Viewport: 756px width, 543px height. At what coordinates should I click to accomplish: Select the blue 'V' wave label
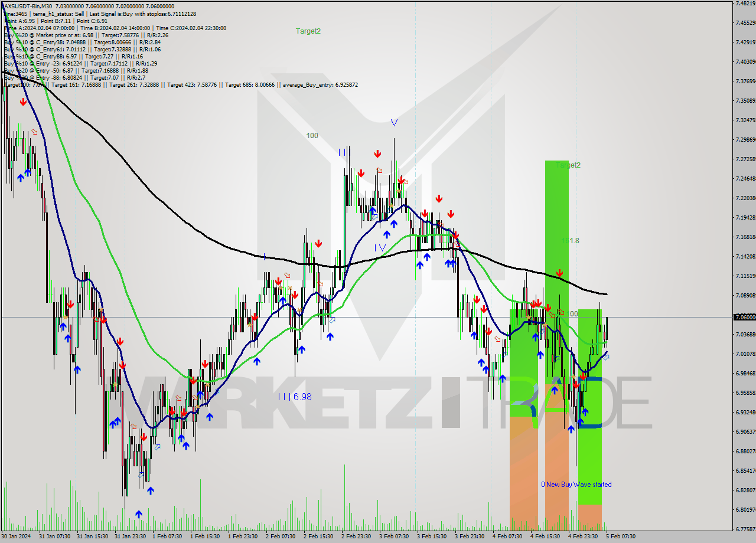(394, 123)
